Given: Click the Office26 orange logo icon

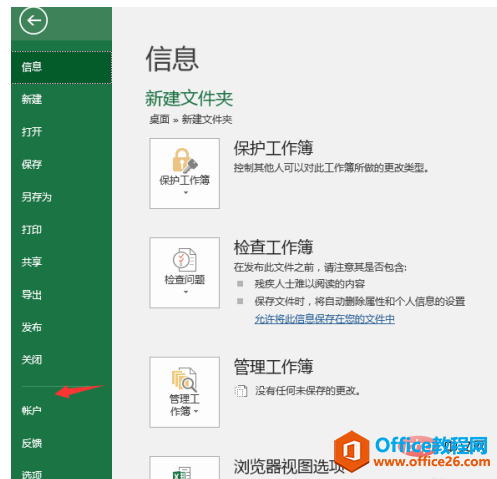Looking at the screenshot, I should point(352,451).
